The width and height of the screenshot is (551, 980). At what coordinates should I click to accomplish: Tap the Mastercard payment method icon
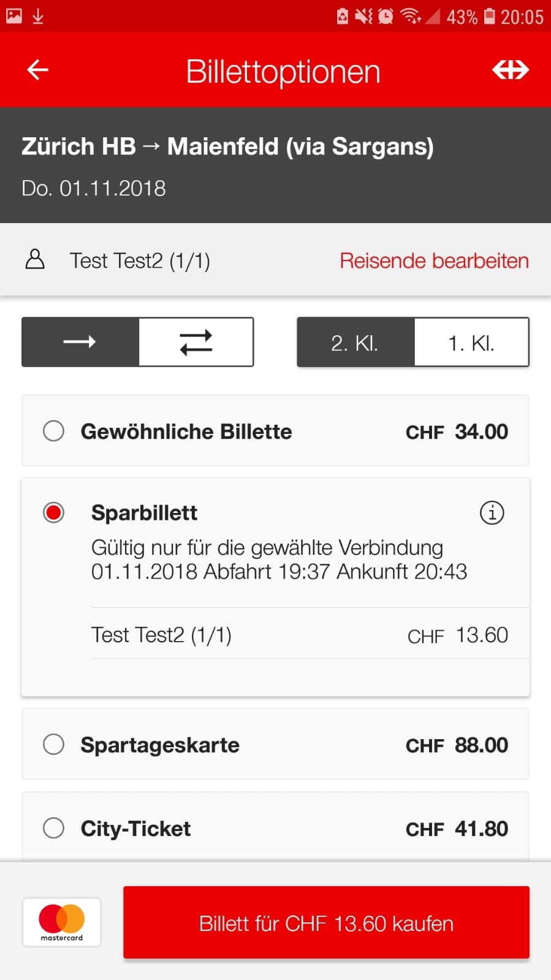[62, 922]
